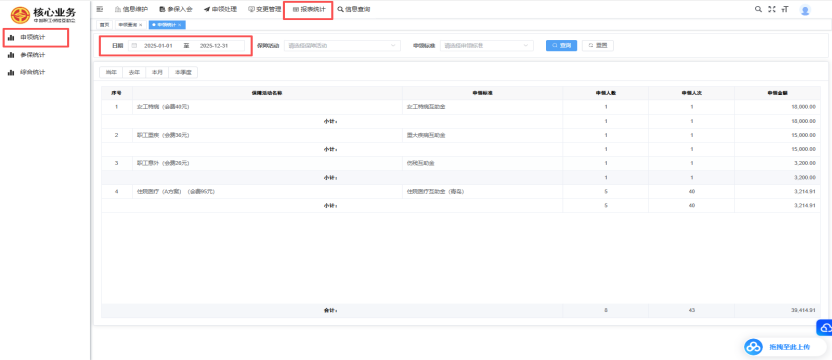Close the 申领统计 tab

[x=180, y=25]
